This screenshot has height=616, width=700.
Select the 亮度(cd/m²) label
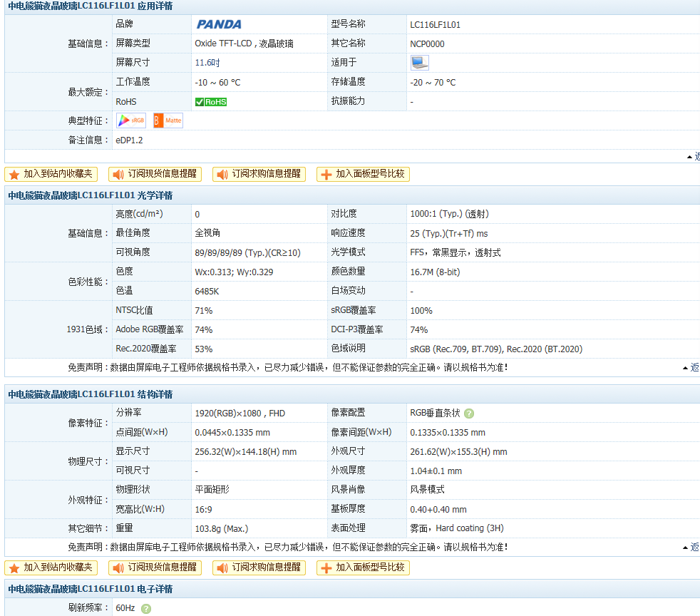pyautogui.click(x=139, y=214)
